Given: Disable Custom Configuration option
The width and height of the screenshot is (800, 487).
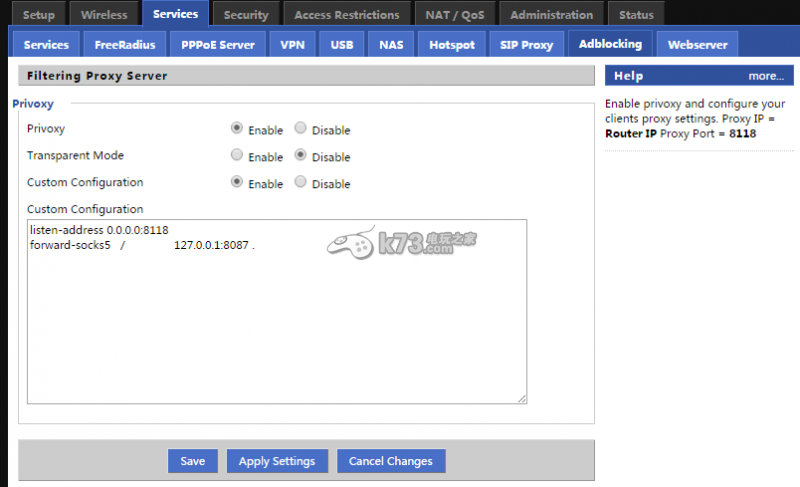Looking at the screenshot, I should [x=301, y=183].
